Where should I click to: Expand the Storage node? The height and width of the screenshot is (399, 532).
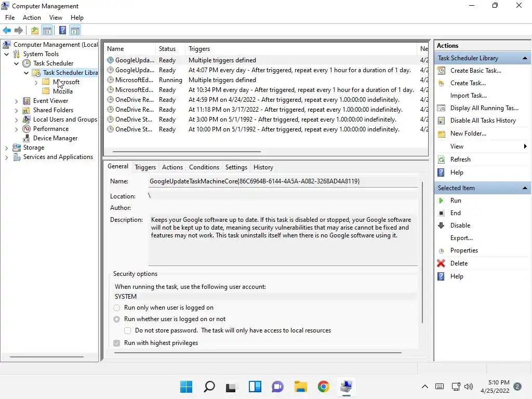pos(6,148)
